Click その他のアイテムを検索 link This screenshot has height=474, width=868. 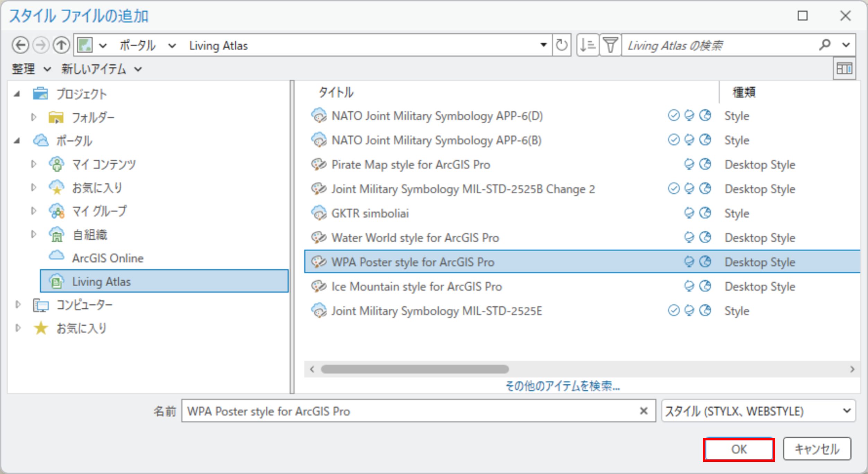562,386
